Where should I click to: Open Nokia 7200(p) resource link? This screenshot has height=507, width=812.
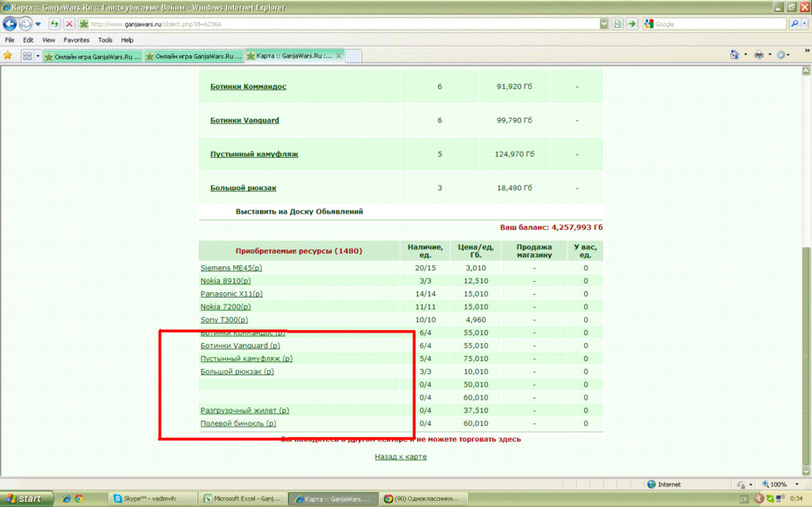click(x=225, y=307)
